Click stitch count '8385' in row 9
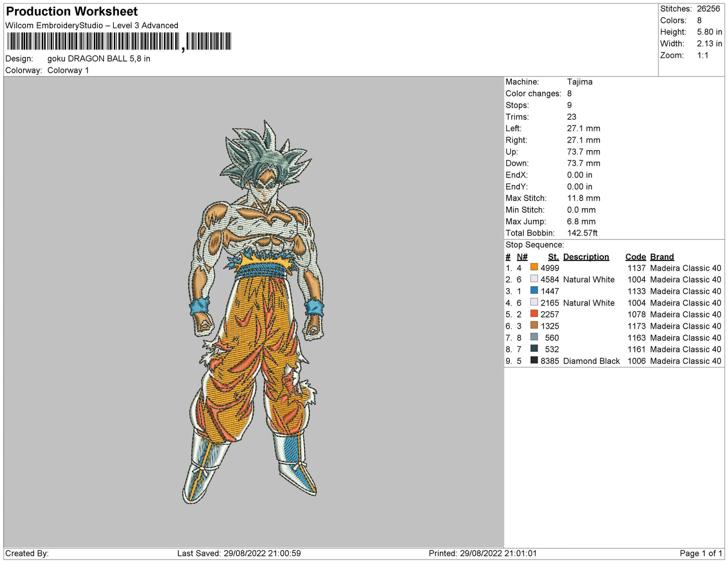 [x=550, y=361]
